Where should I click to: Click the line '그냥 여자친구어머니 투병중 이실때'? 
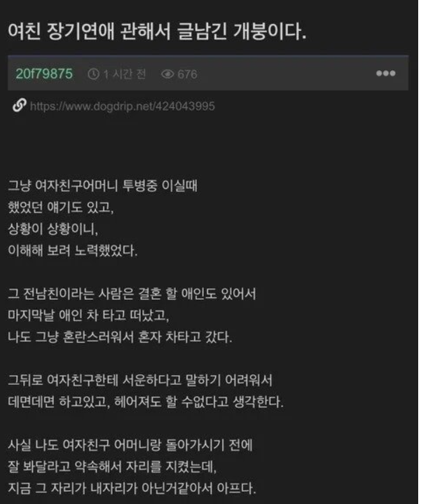tap(102, 186)
